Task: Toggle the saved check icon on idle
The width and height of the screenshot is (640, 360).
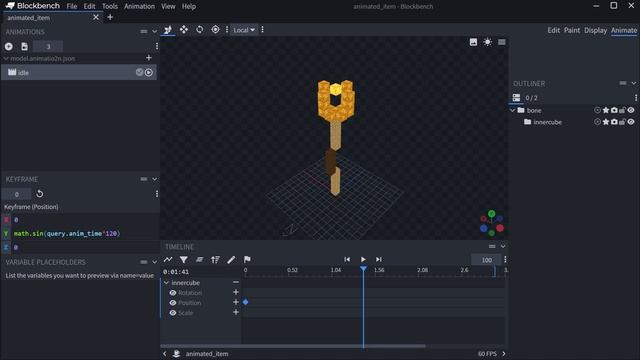Action: pyautogui.click(x=139, y=72)
